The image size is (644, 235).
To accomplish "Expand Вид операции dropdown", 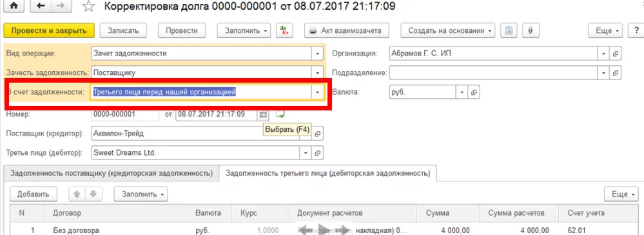I will tap(317, 54).
